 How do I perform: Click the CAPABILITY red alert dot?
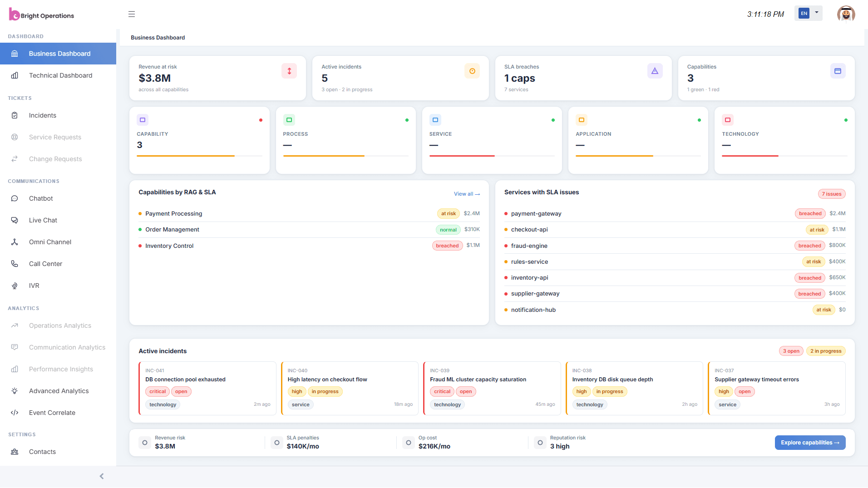pos(261,120)
